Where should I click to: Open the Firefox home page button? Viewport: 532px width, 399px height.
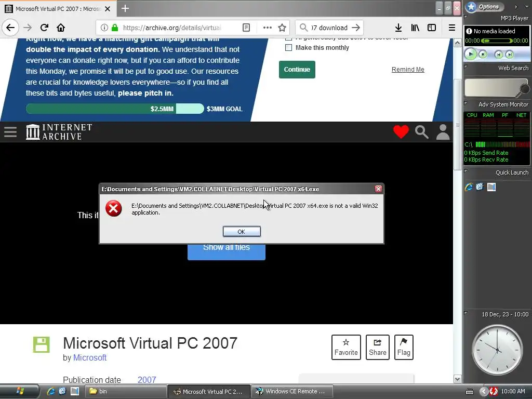pyautogui.click(x=61, y=28)
